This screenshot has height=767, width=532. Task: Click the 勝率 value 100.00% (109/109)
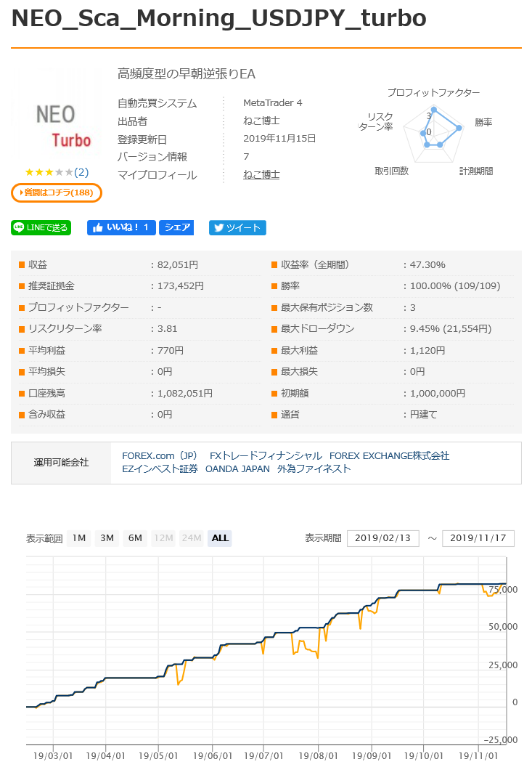point(455,285)
